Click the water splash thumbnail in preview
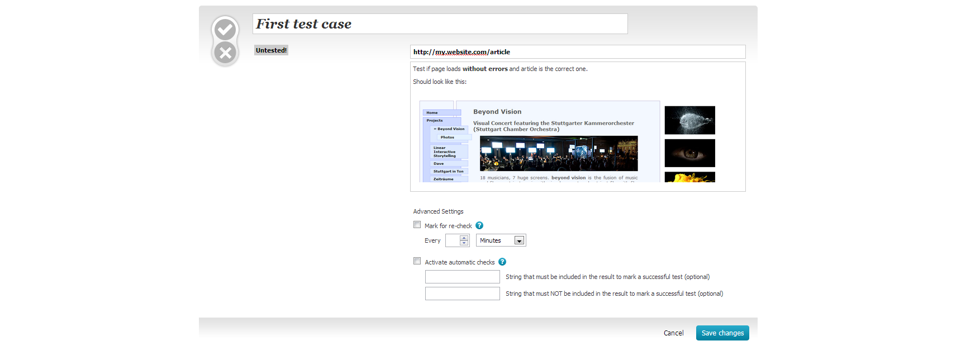The image size is (980, 350). point(690,120)
